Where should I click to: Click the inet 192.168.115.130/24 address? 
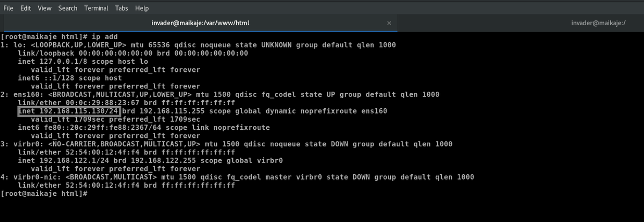(x=68, y=111)
